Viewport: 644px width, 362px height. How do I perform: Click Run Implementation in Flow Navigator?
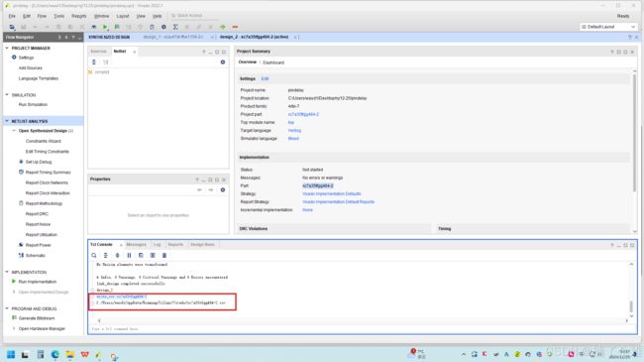pyautogui.click(x=38, y=282)
